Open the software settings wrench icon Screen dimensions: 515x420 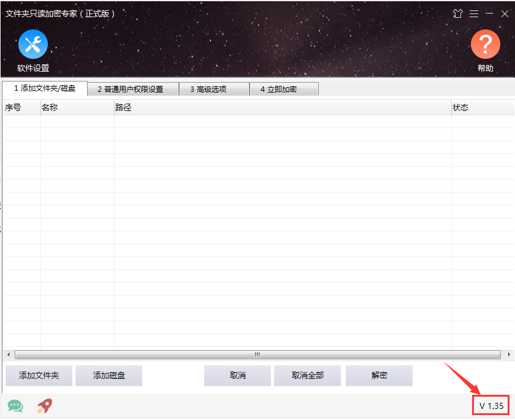point(33,44)
